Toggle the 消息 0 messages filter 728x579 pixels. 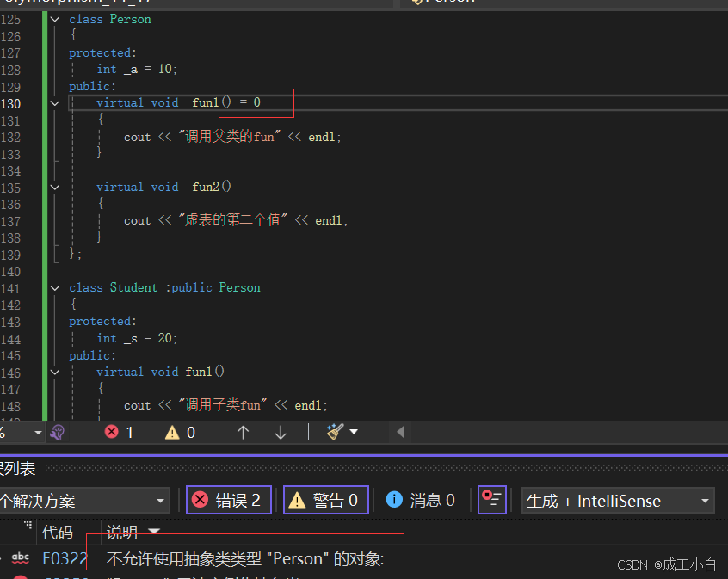point(421,500)
